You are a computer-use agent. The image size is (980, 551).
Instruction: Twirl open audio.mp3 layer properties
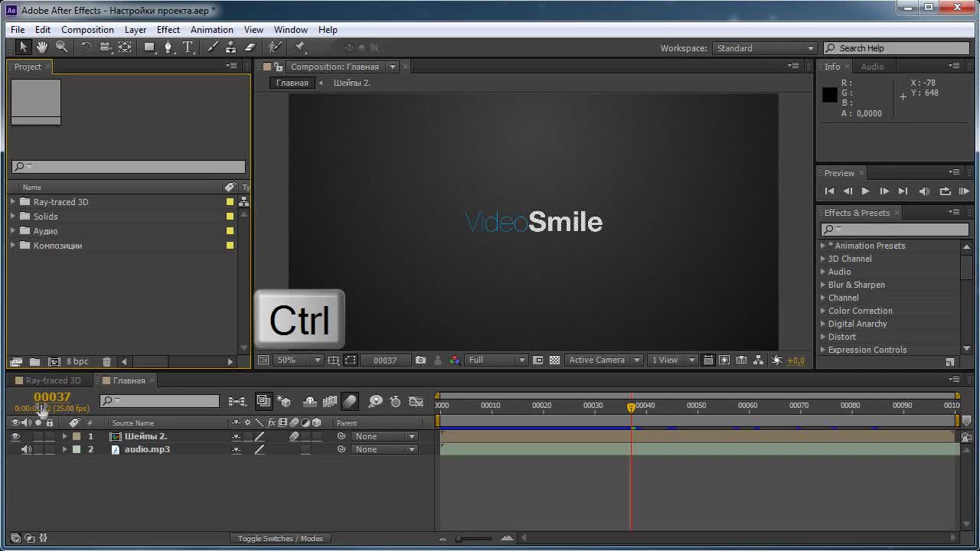tap(64, 449)
